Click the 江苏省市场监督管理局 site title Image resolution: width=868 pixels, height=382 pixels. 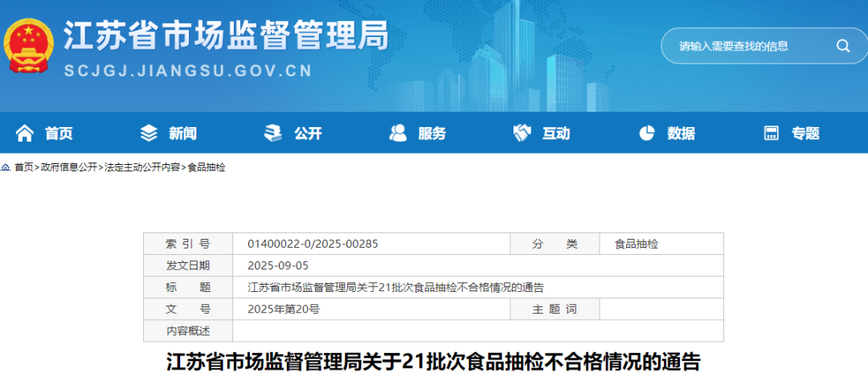[x=225, y=36]
